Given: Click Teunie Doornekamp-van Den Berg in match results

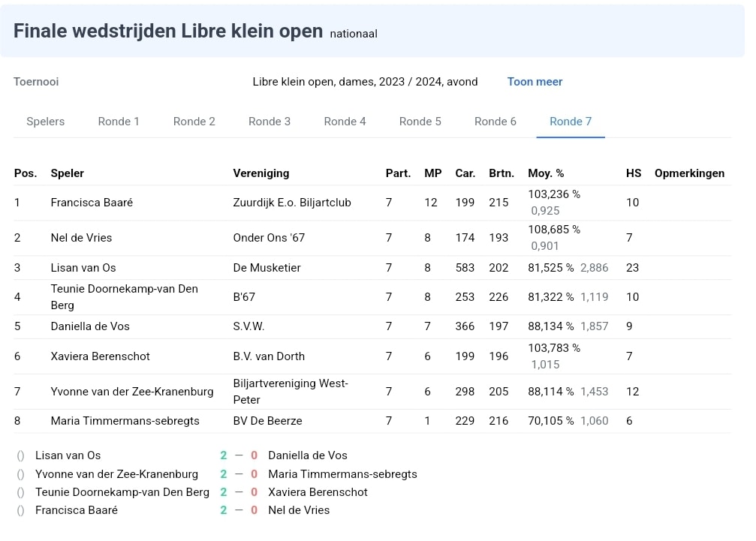Looking at the screenshot, I should click(x=122, y=492).
